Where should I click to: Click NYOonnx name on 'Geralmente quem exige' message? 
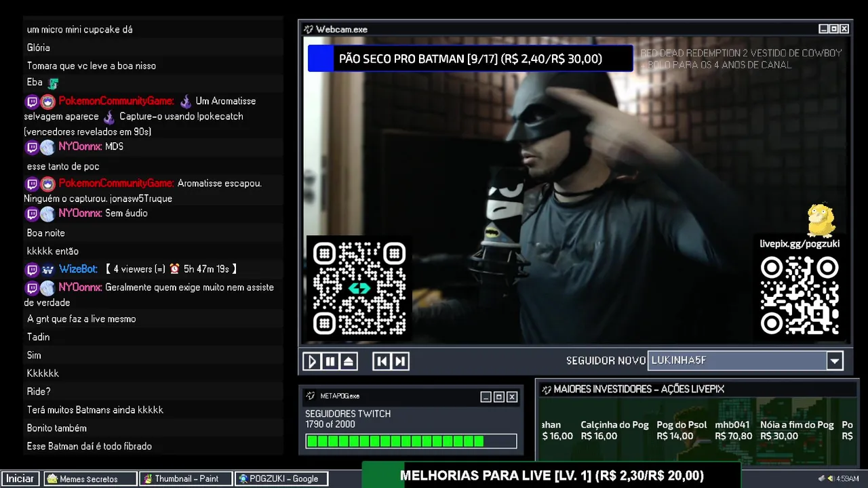click(x=80, y=287)
